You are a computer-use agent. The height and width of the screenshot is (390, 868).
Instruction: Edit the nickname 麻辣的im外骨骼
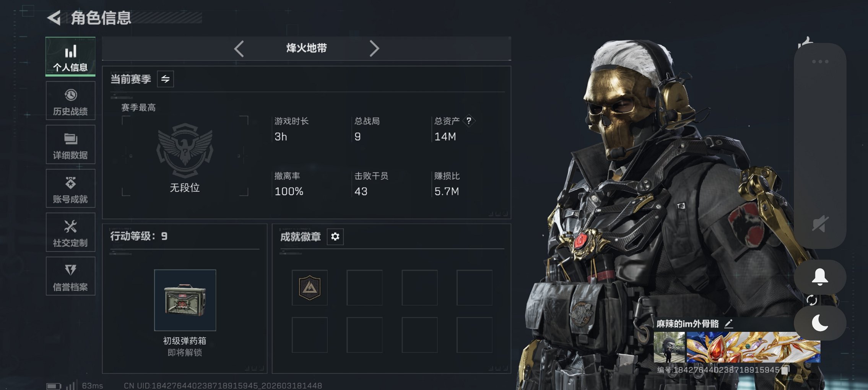(728, 324)
